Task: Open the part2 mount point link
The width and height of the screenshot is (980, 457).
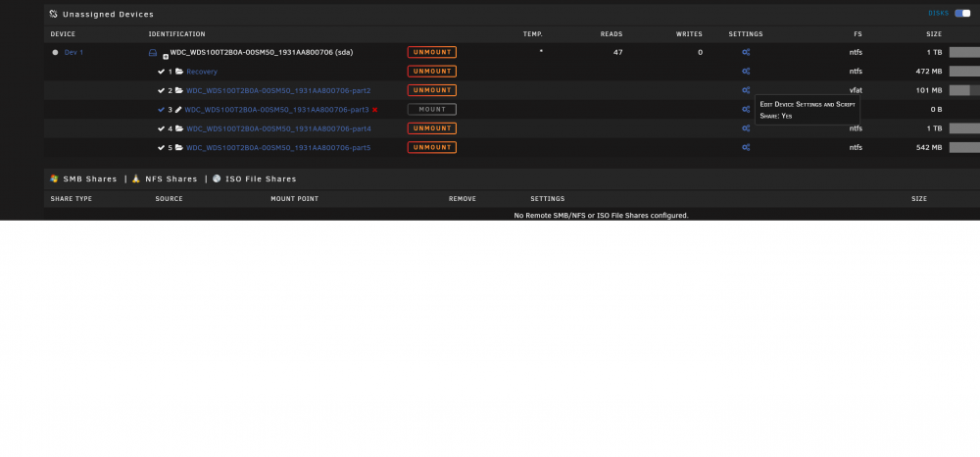Action: coord(278,90)
